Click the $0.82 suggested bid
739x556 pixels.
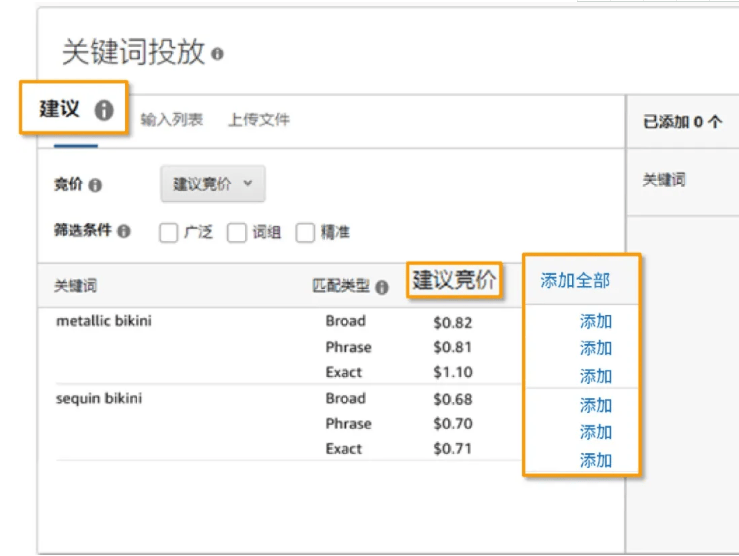click(452, 323)
